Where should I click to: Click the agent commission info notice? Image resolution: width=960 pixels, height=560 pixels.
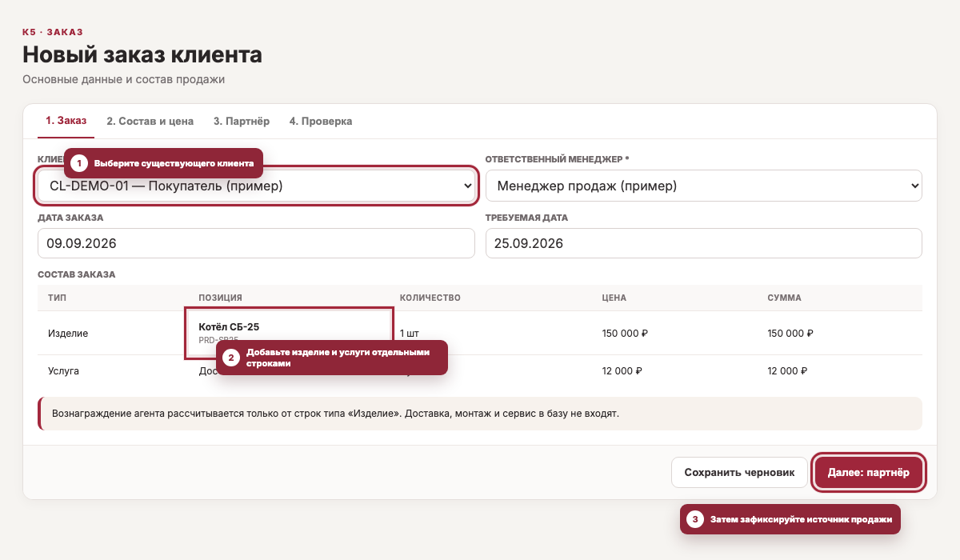(x=480, y=414)
